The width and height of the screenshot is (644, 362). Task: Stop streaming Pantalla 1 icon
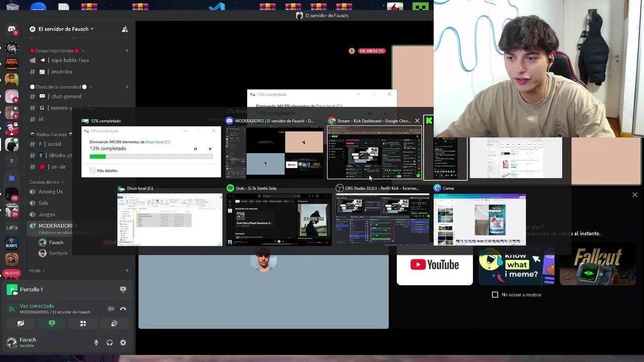(123, 289)
